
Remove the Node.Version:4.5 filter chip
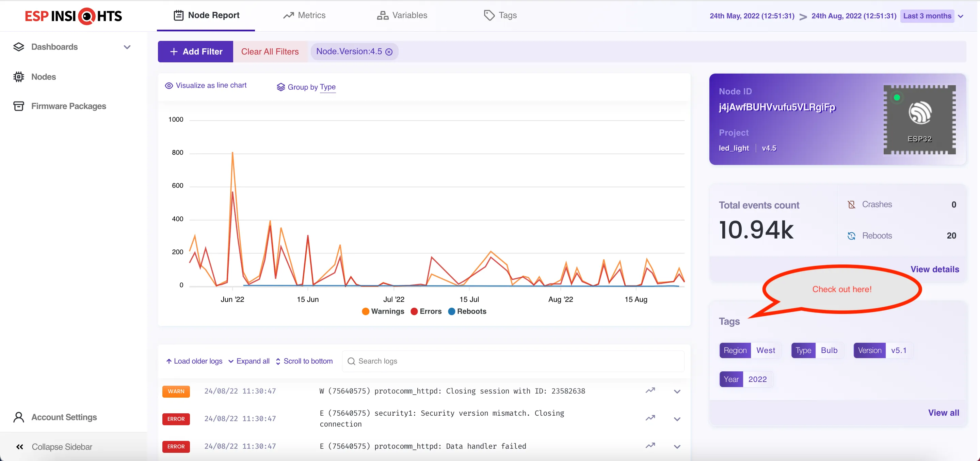tap(389, 52)
